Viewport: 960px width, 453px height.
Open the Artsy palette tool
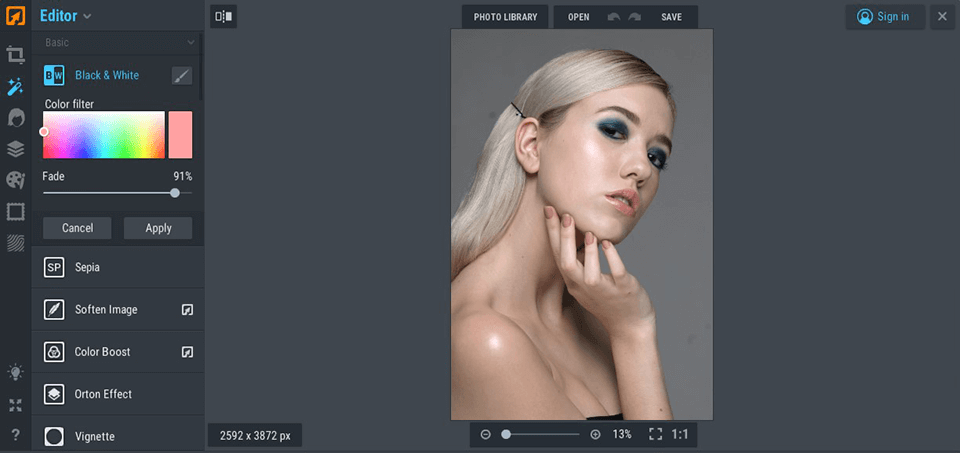[15, 180]
